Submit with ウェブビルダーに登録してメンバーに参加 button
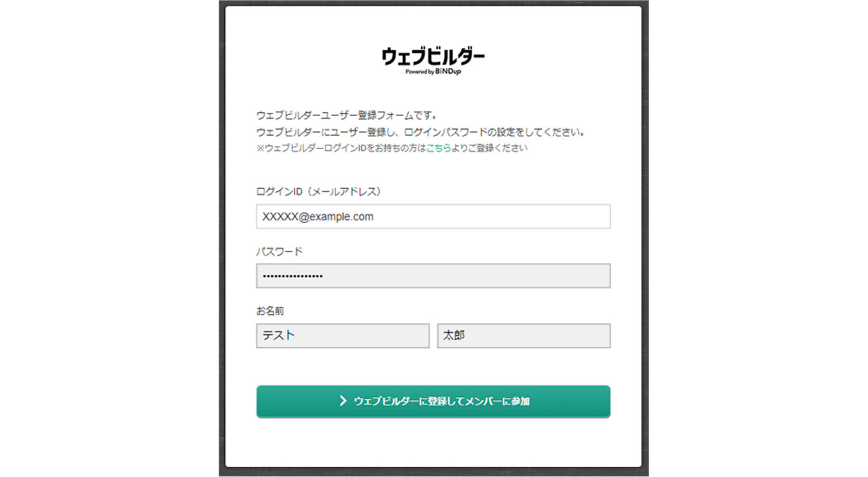868x477 pixels. 433,402
